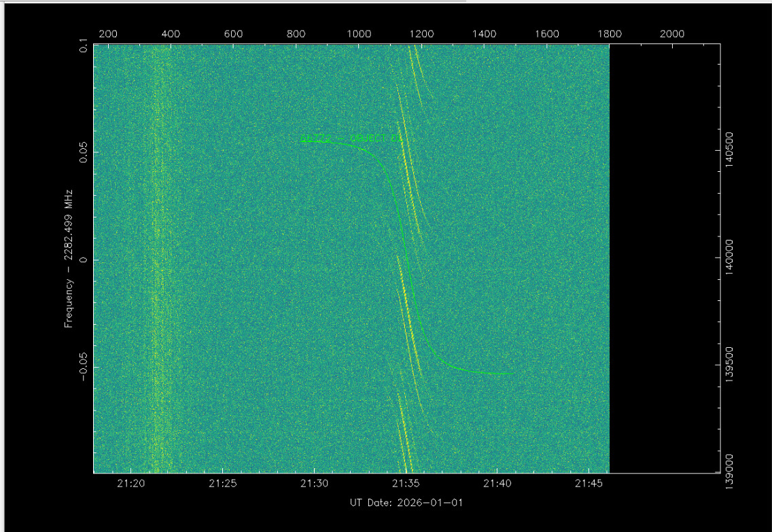Click the 0.05 frequency axis tick label
Viewport: 772px width, 532px height.
(83, 152)
